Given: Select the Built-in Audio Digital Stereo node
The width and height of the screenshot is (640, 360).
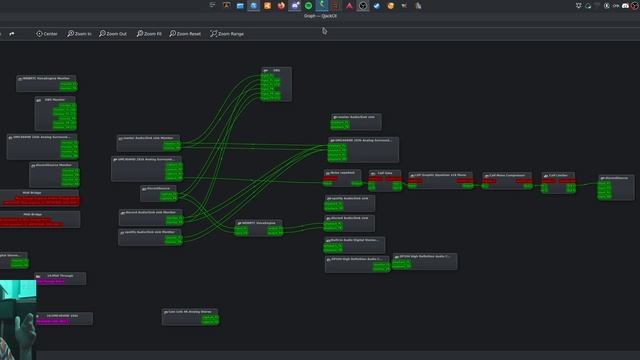Looking at the screenshot, I should (354, 244).
